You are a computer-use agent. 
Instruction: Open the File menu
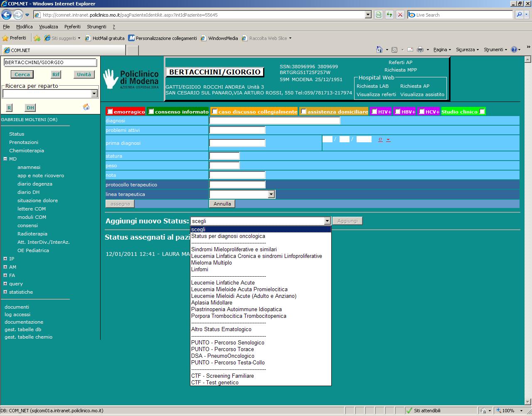[6, 27]
